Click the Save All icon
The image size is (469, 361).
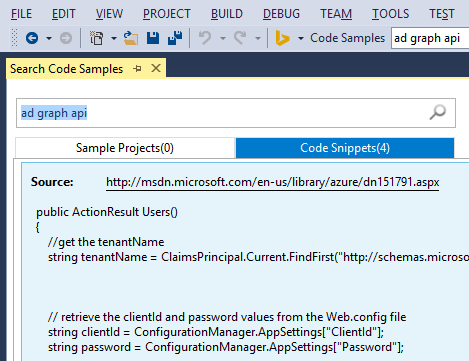click(x=175, y=38)
